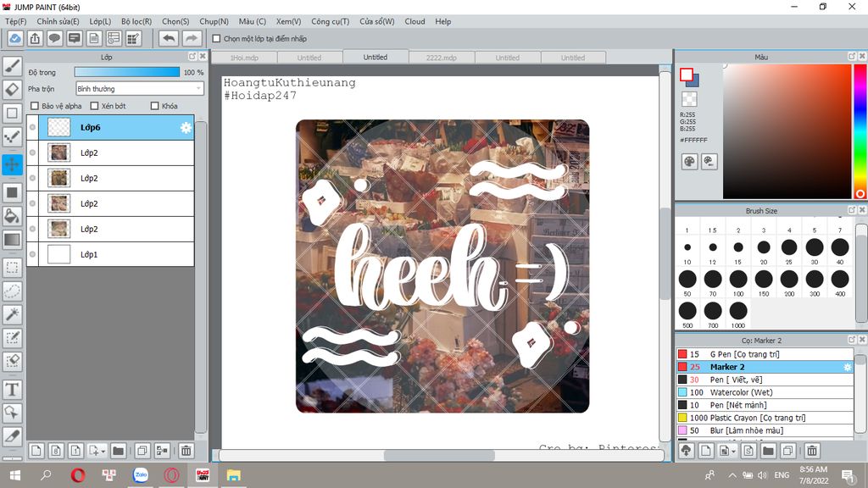Delete the selected brush with trash icon
The image size is (868, 488).
pos(812,451)
